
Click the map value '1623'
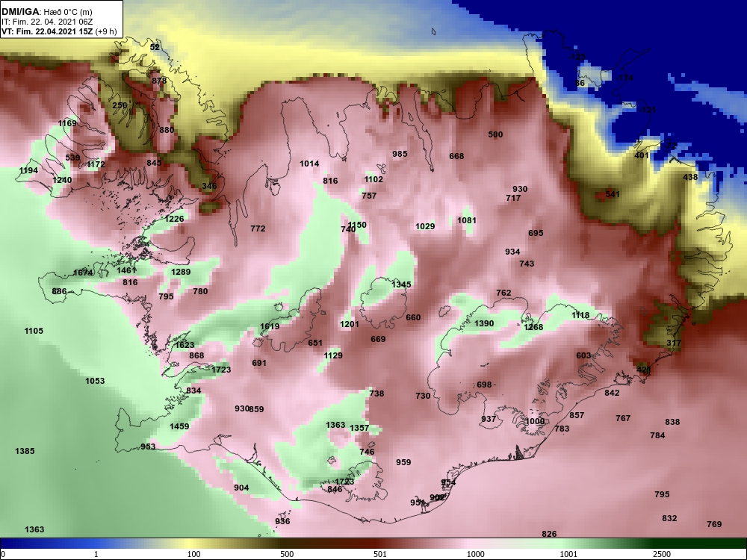(x=185, y=345)
